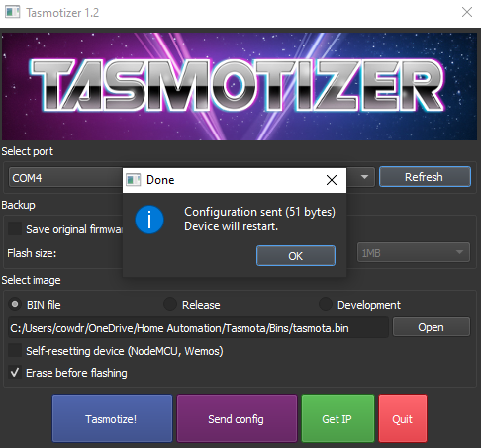The image size is (481, 448).
Task: Click the 'Configuration sent (51 bytes)' message
Action: pyautogui.click(x=259, y=212)
